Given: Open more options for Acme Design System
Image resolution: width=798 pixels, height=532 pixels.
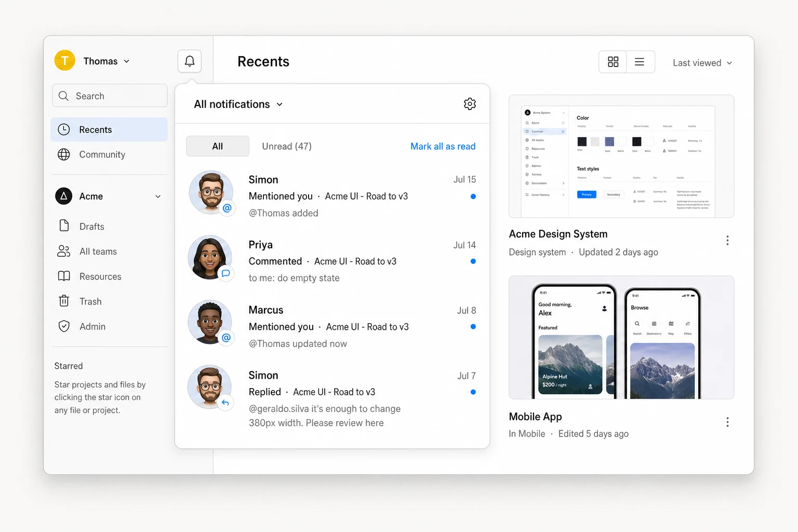Looking at the screenshot, I should (x=727, y=240).
